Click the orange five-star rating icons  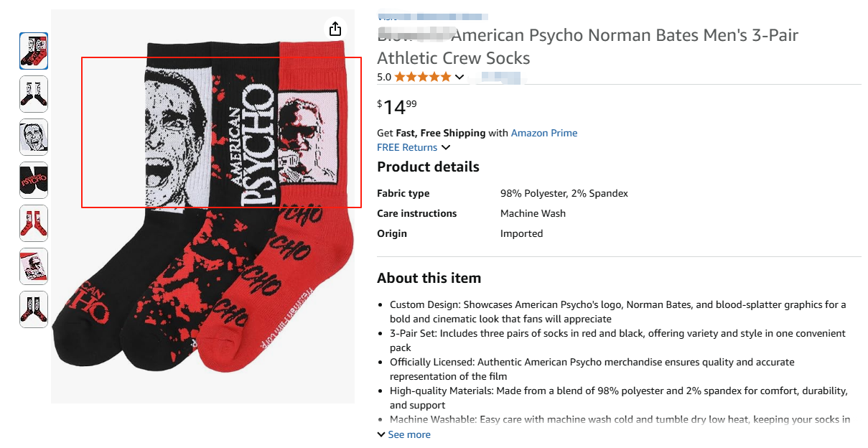pos(422,77)
